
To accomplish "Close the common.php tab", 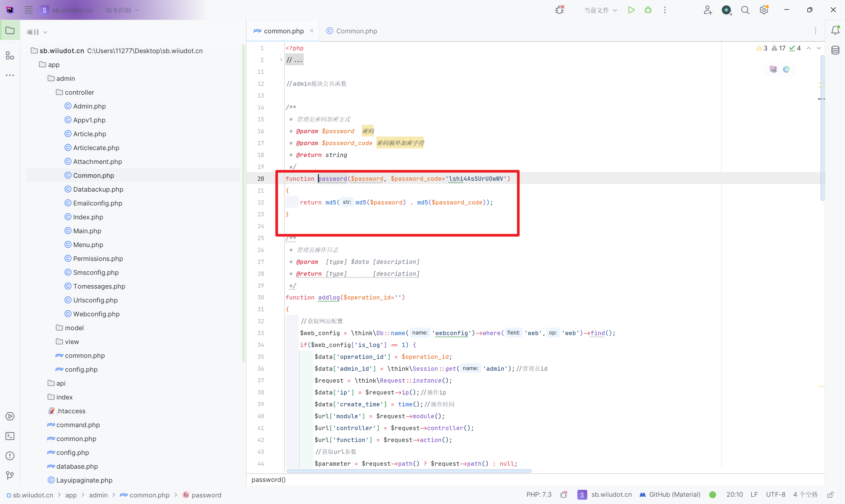I will click(312, 31).
